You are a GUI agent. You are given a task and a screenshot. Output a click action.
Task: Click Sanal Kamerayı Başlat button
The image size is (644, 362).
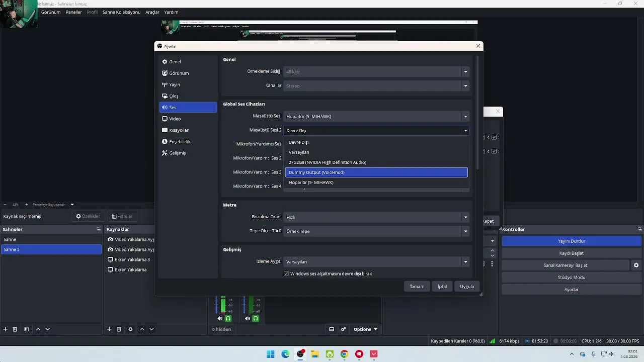coord(565,265)
